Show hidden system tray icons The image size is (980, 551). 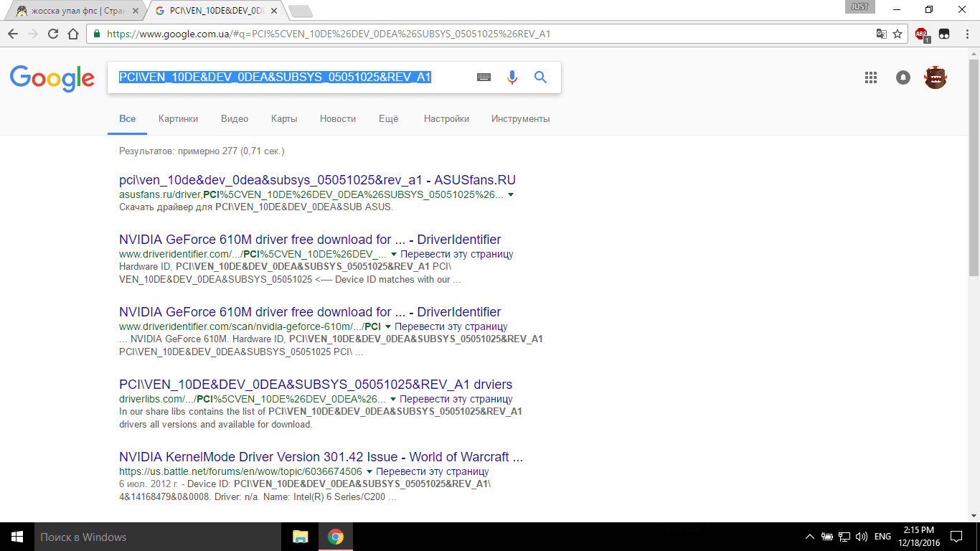click(810, 537)
